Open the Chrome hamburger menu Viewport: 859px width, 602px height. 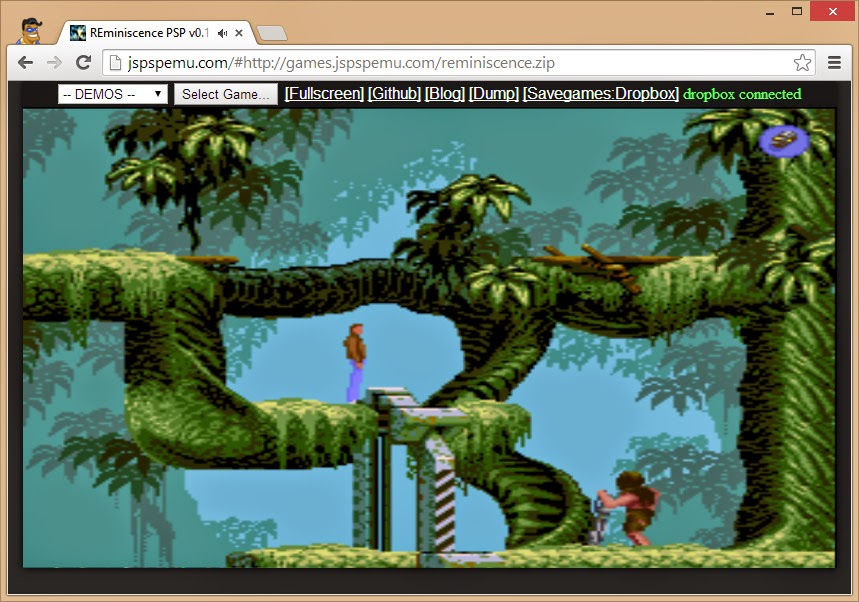click(x=835, y=63)
